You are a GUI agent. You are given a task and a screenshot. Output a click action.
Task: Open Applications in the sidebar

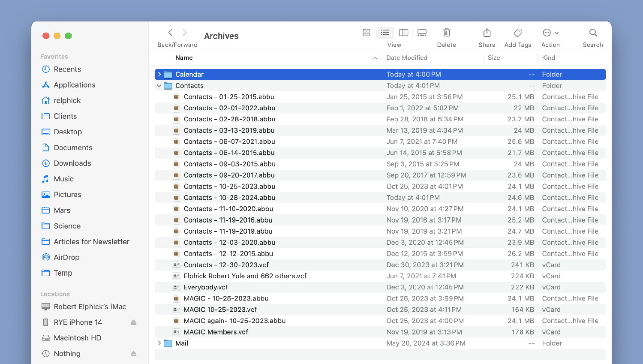[74, 85]
